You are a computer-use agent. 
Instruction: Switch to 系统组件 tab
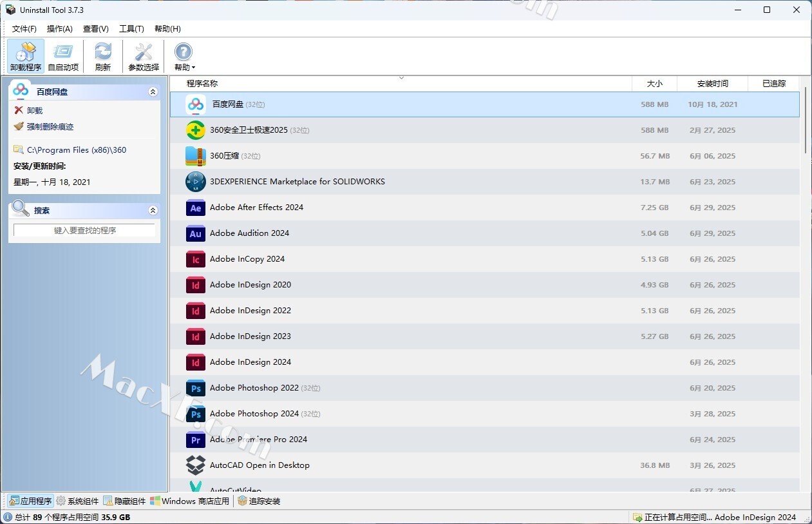pos(77,501)
